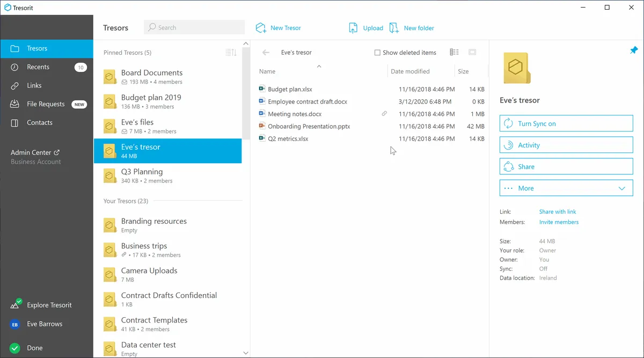Screen dimensions: 644x358
Task: Click the New Tresor icon
Action: click(261, 28)
